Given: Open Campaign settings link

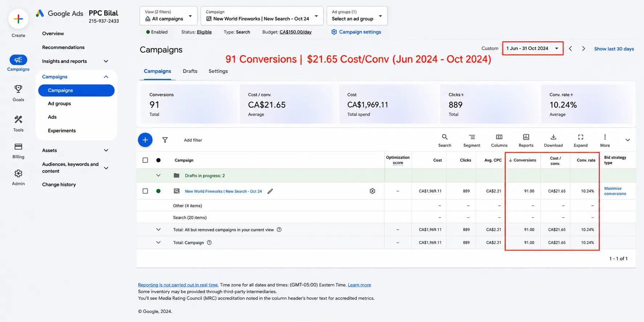Looking at the screenshot, I should click(356, 32).
